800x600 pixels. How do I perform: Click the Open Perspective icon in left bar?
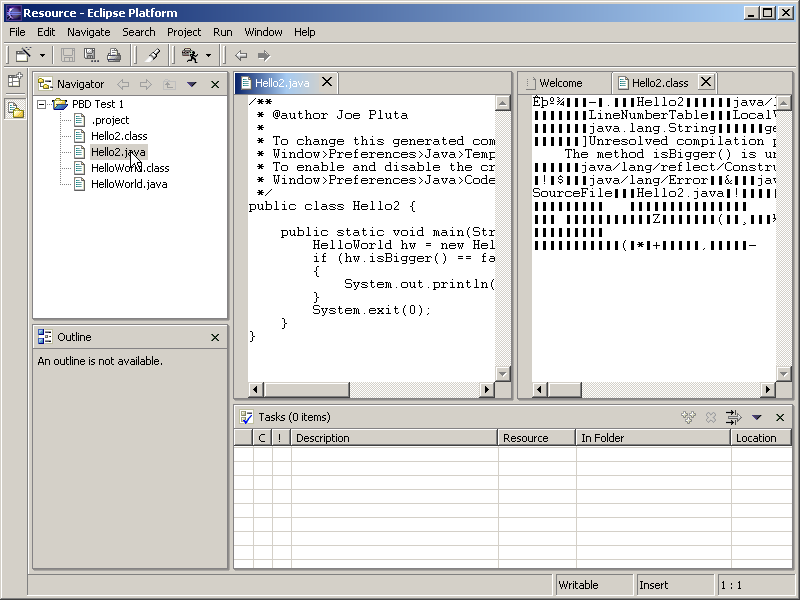(15, 80)
